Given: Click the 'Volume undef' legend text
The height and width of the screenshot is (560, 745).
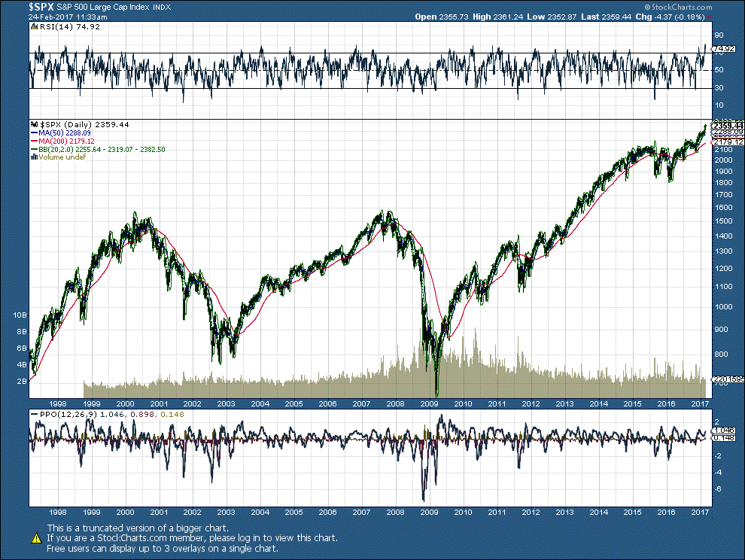Looking at the screenshot, I should pyautogui.click(x=62, y=157).
